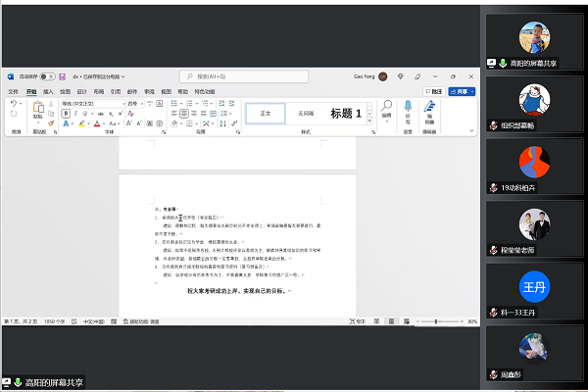Click the bullet list icon

pyautogui.click(x=174, y=103)
